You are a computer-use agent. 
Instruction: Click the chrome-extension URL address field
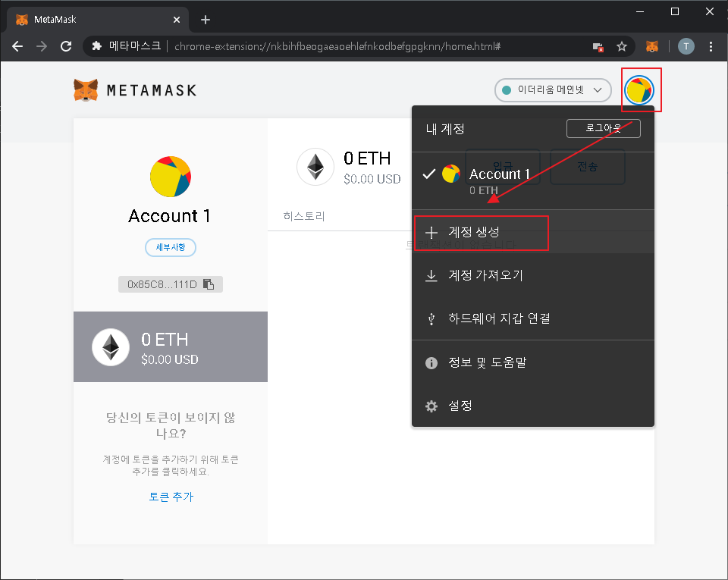(337, 46)
